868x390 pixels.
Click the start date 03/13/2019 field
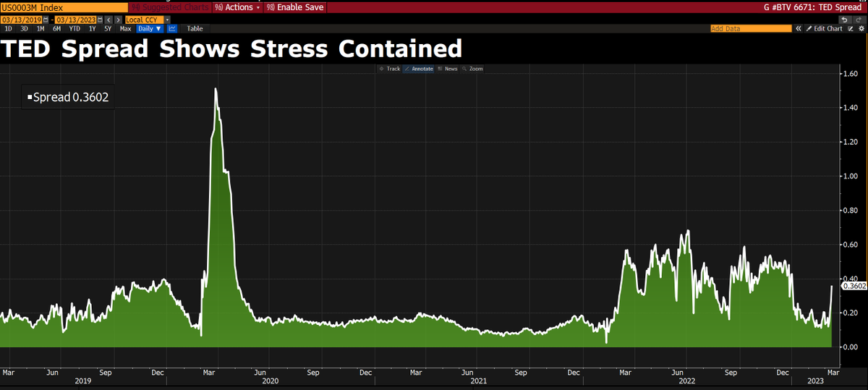click(x=22, y=20)
